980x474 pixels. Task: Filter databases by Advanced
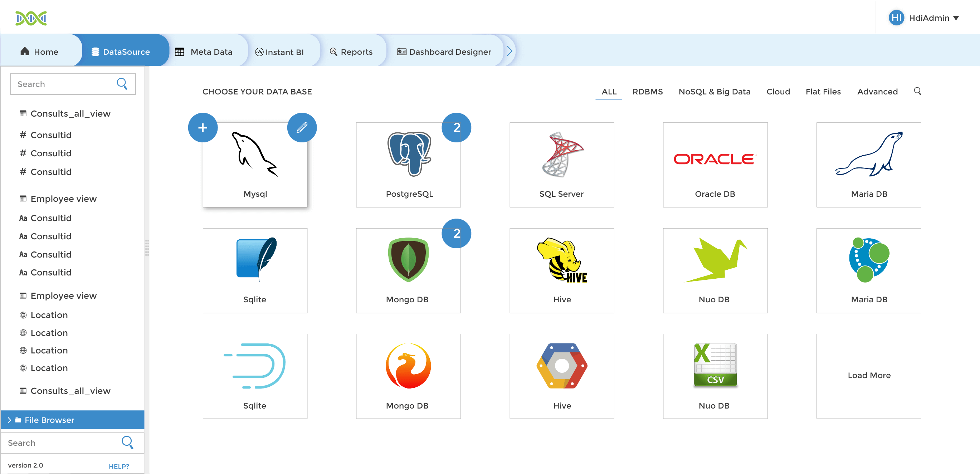(877, 92)
